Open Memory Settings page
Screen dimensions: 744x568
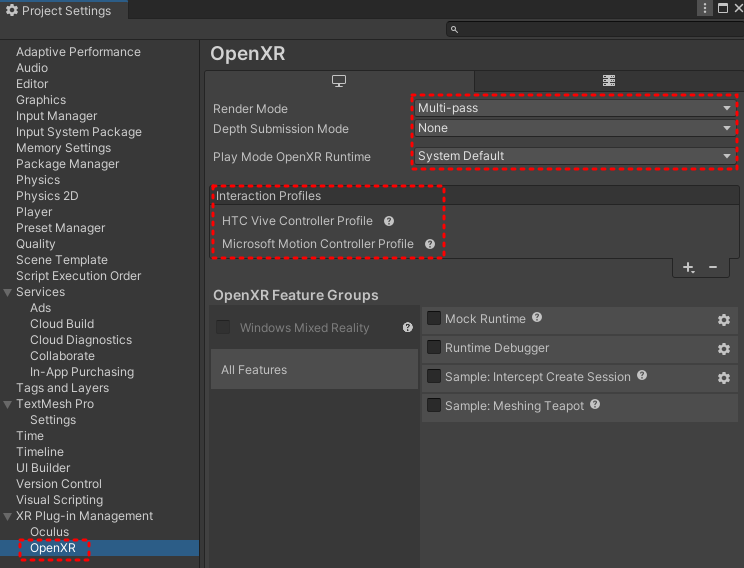[x=63, y=148]
